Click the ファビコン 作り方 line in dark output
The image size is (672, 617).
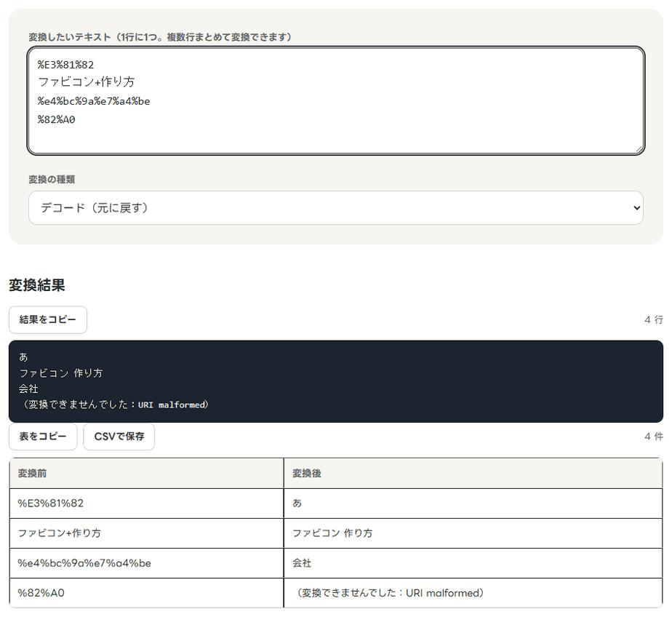(x=61, y=373)
